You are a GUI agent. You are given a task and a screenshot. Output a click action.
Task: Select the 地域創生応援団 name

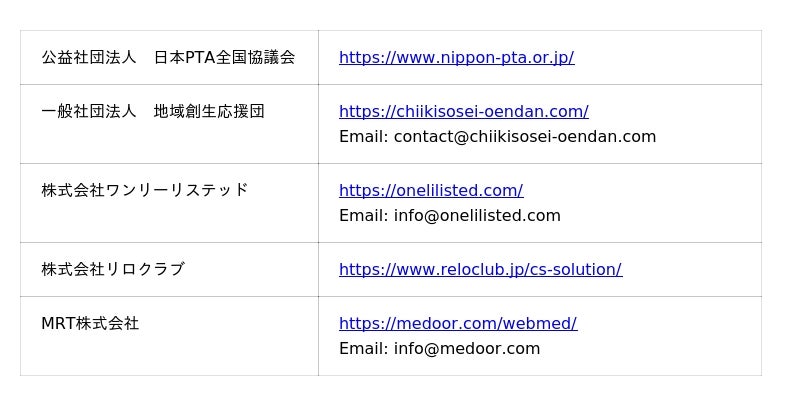[x=209, y=112]
